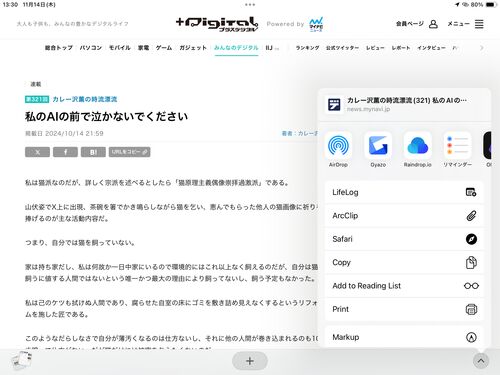Add to Reading List
The width and height of the screenshot is (500, 375).
[404, 286]
